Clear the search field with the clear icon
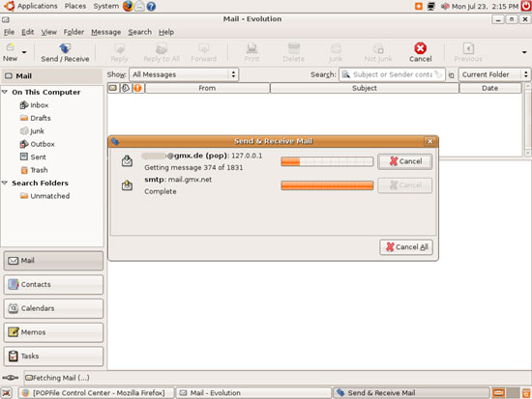Viewport: 532px width, 399px height. click(x=438, y=74)
